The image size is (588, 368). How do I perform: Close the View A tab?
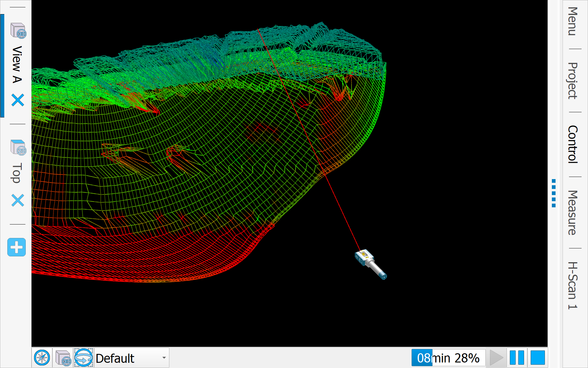[x=17, y=100]
